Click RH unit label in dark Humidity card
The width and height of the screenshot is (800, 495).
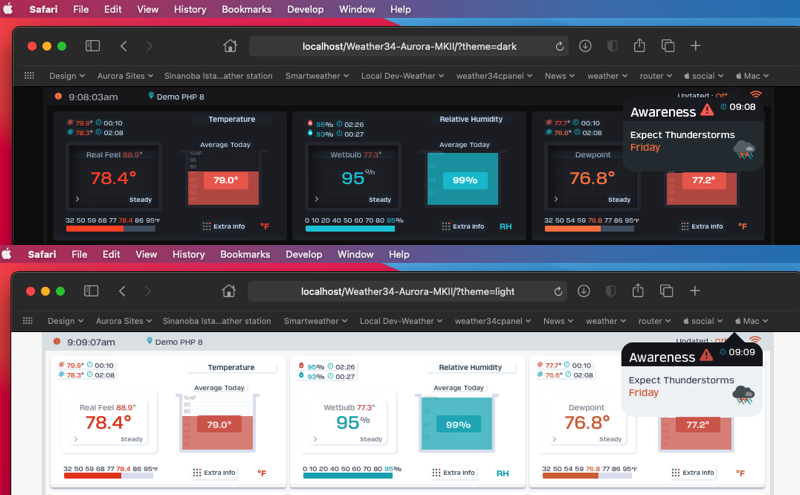click(505, 226)
